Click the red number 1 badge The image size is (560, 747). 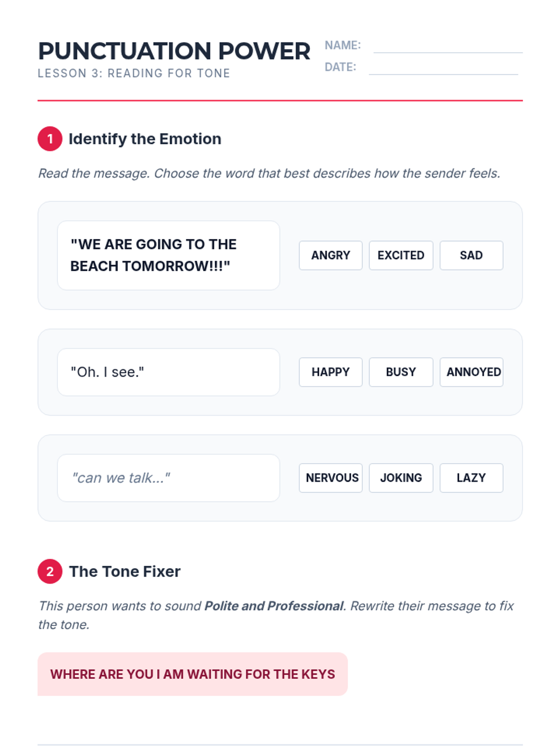pos(50,139)
